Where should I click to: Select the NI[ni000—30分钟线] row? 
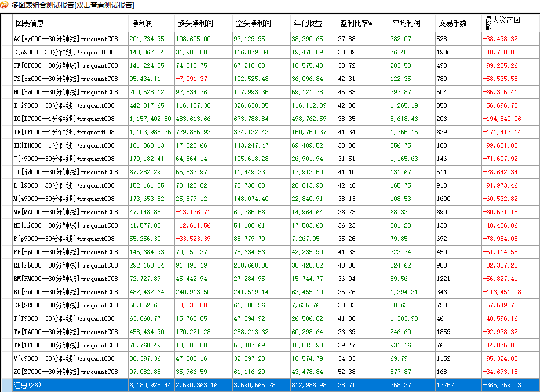[x=270, y=225]
